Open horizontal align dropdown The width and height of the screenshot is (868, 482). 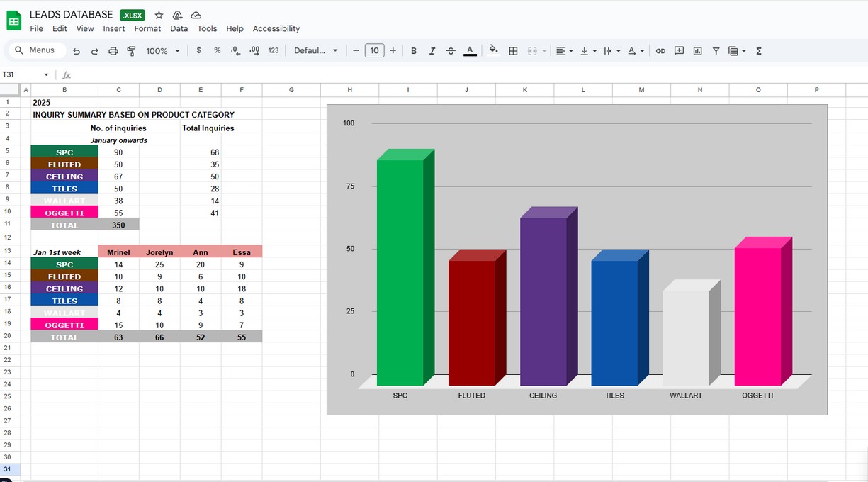point(565,51)
